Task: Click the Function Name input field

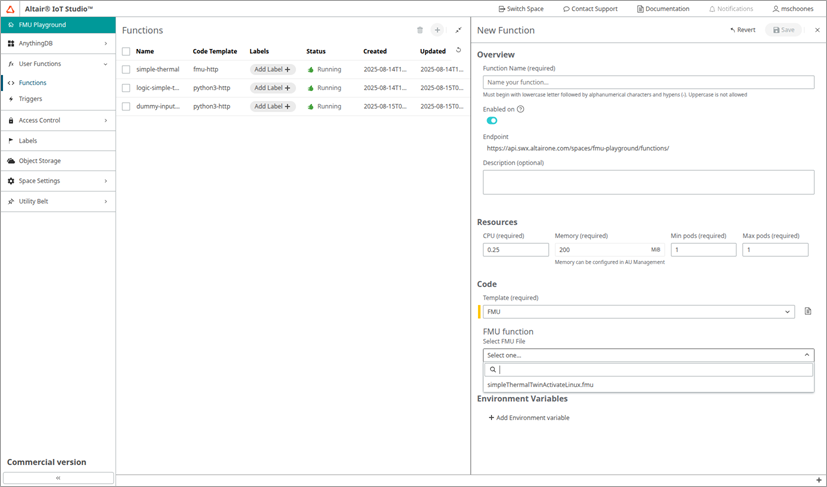Action: [648, 83]
